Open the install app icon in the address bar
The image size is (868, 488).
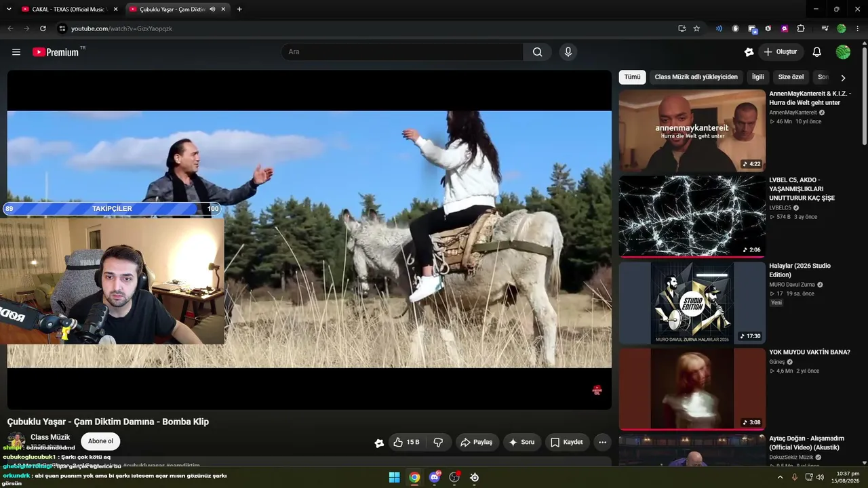[682, 28]
